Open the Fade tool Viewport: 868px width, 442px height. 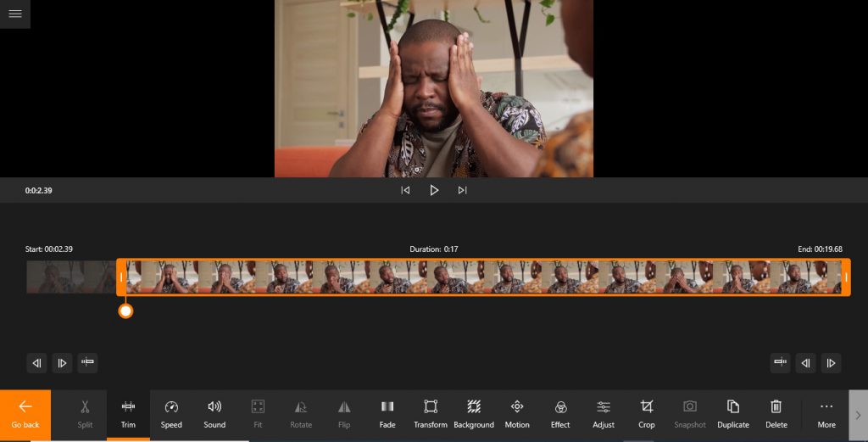click(387, 415)
